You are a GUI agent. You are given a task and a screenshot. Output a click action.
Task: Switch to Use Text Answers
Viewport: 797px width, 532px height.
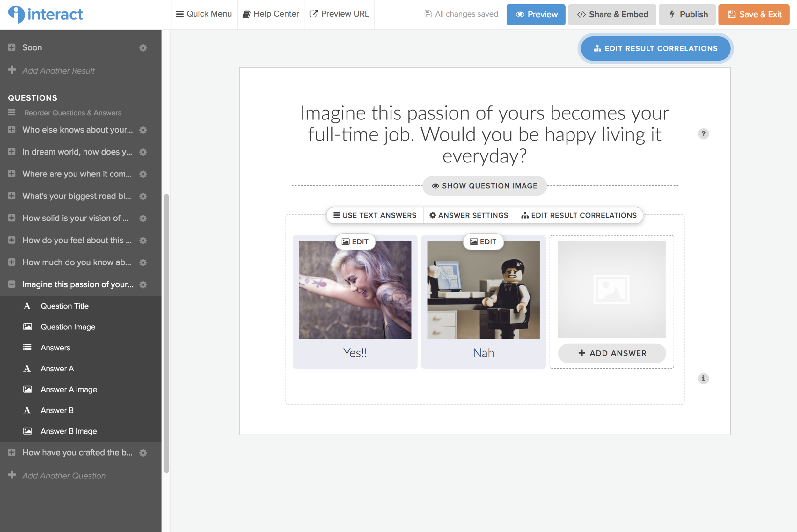pos(374,215)
